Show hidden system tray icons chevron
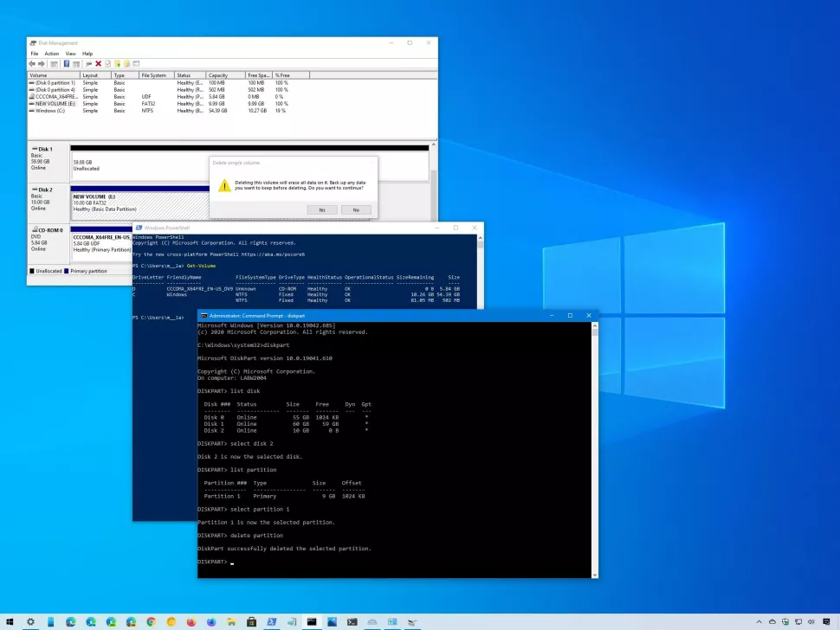Screen dimensions: 840x630 [x=759, y=621]
